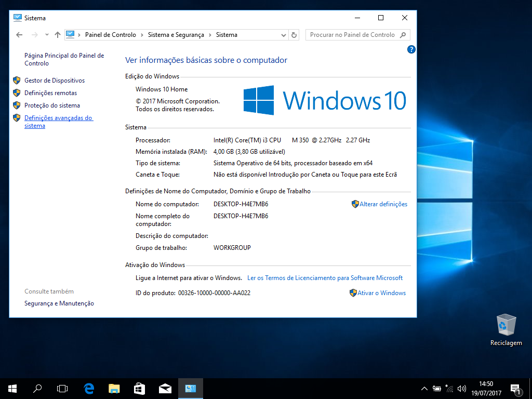Click the taskbar search magnifier icon
The height and width of the screenshot is (399, 532).
(x=37, y=388)
